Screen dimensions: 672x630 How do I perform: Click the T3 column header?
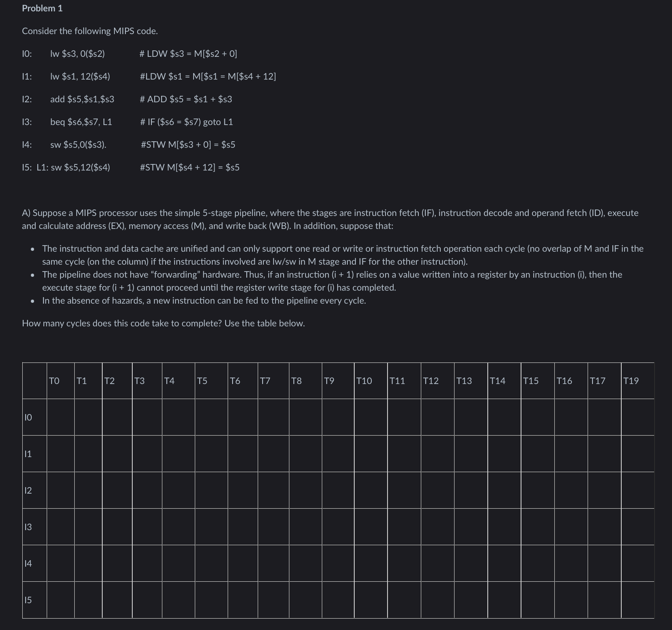tap(147, 381)
